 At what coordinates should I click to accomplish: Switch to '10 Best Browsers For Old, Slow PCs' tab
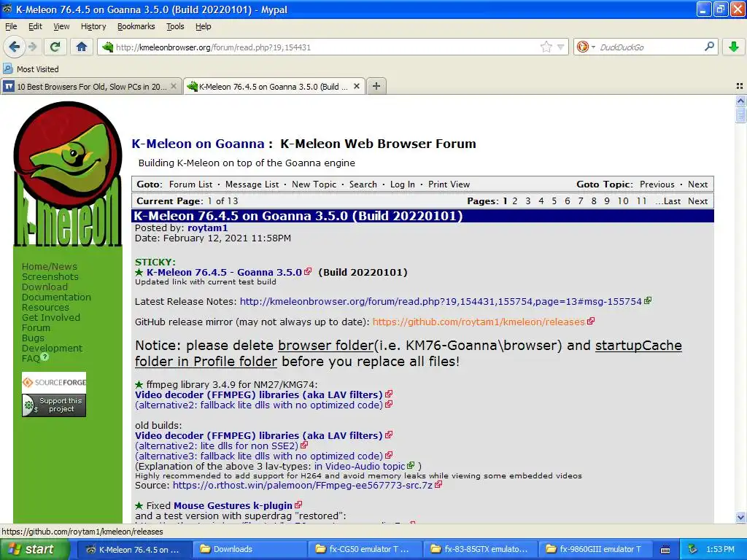point(91,86)
